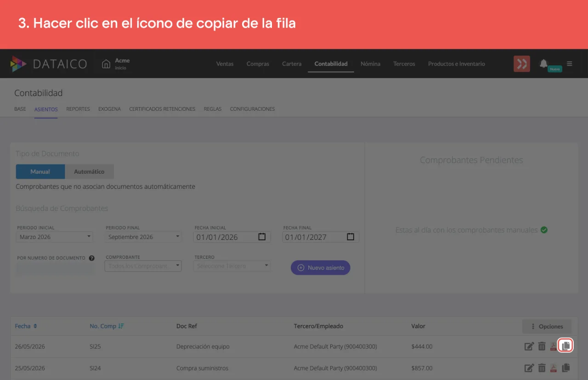This screenshot has width=588, height=380.
Task: Click the $857.00 value cell
Action: [422, 368]
